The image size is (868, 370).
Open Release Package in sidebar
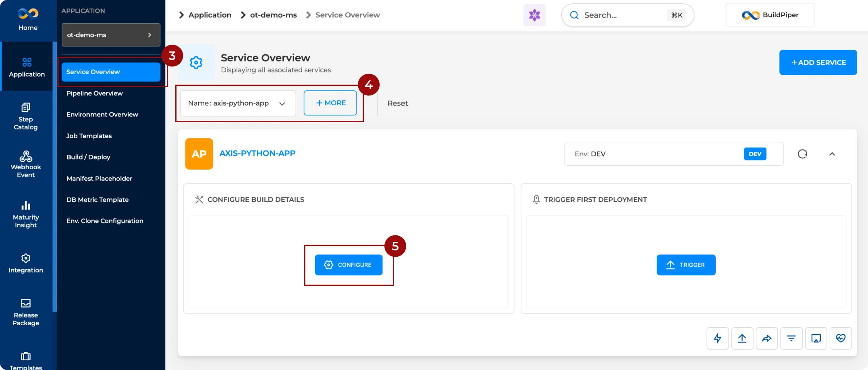(x=26, y=312)
